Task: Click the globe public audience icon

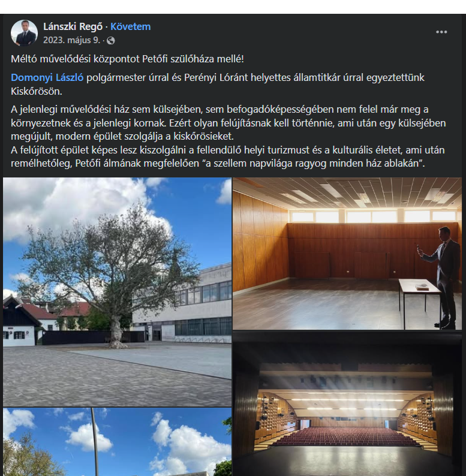Action: [110, 40]
